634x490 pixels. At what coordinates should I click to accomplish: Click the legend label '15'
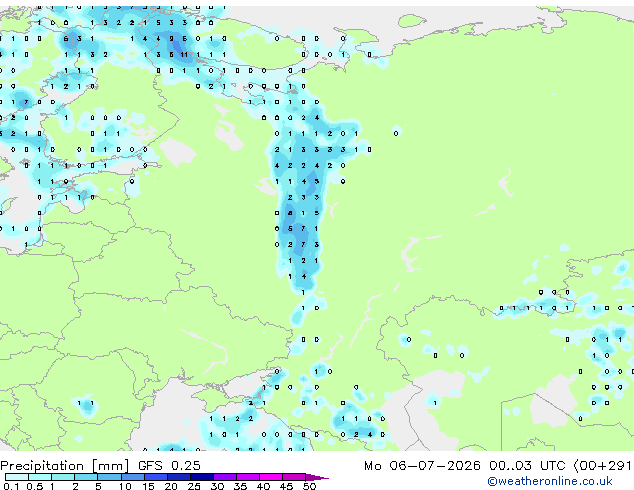click(148, 486)
